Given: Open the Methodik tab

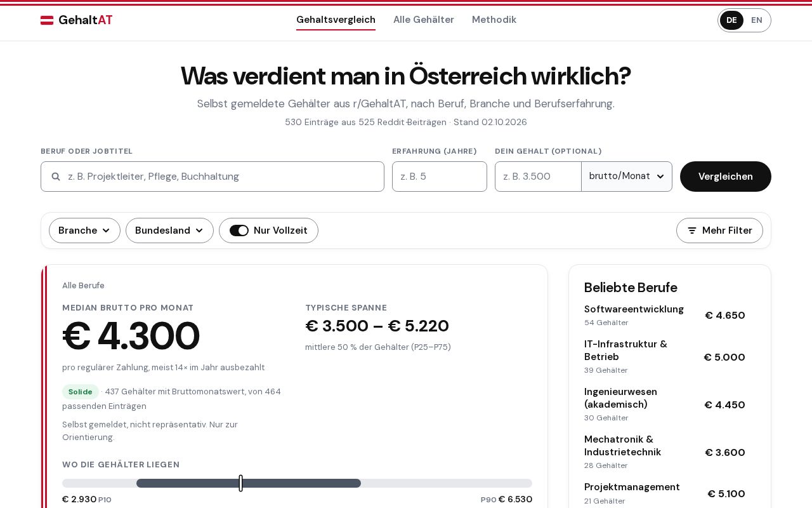Looking at the screenshot, I should click(494, 20).
